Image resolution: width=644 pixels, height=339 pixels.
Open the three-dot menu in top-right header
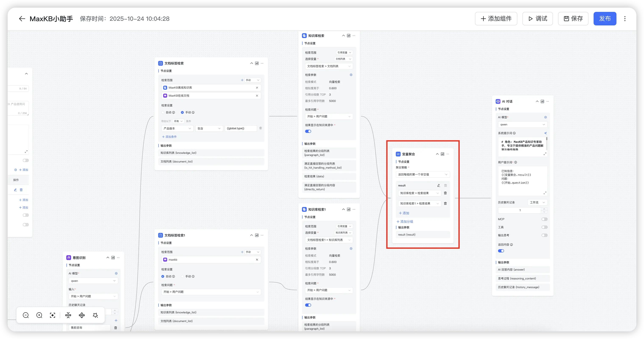625,19
